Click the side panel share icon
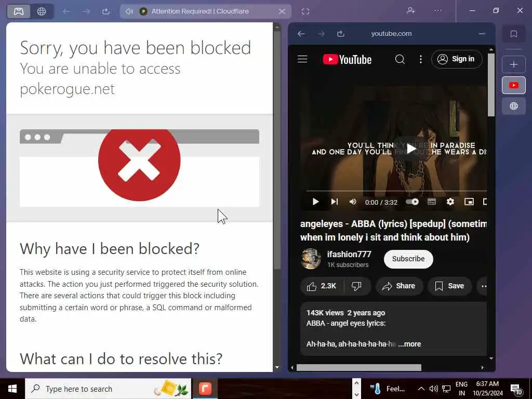Image resolution: width=532 pixels, height=399 pixels. pos(341,34)
